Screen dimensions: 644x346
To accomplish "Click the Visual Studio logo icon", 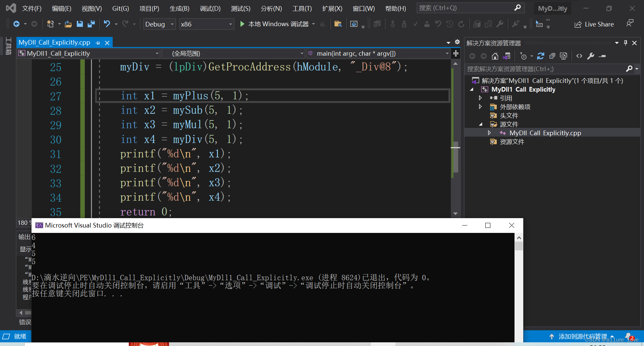I will point(11,8).
